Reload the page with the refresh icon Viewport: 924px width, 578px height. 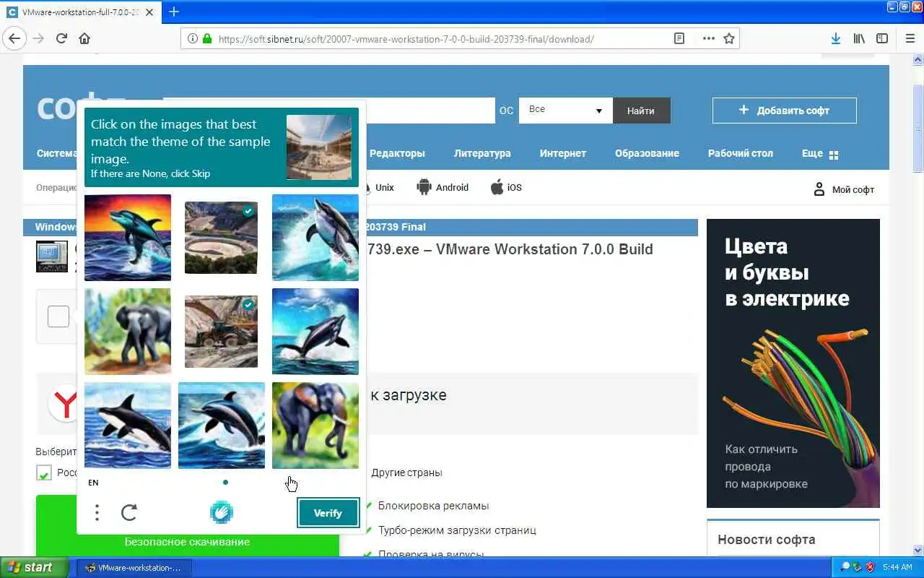point(61,38)
